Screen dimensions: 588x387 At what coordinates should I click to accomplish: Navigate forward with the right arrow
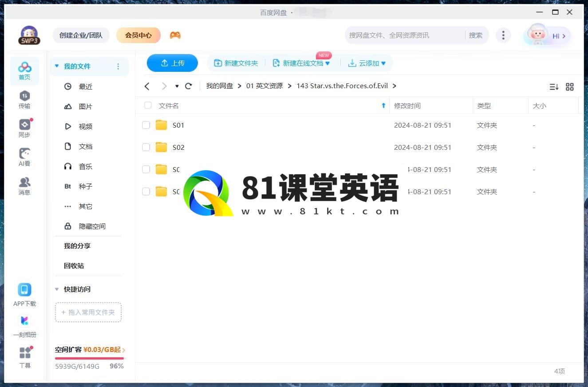164,86
